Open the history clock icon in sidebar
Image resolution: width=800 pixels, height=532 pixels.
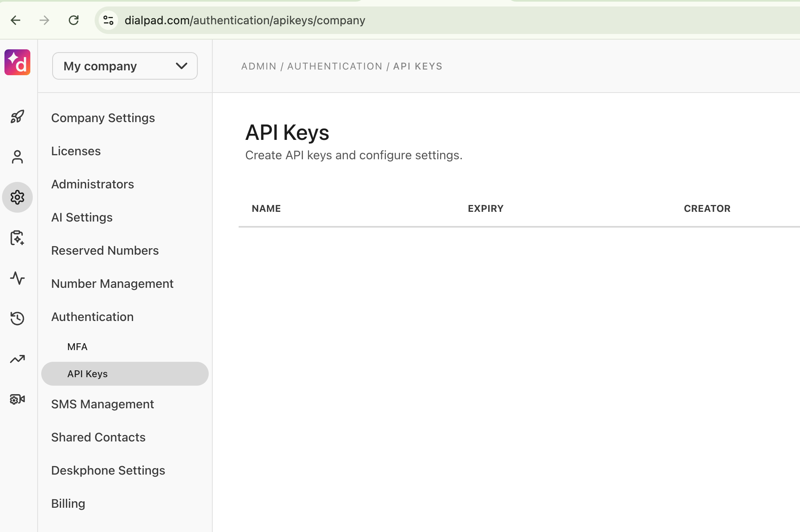(x=17, y=319)
